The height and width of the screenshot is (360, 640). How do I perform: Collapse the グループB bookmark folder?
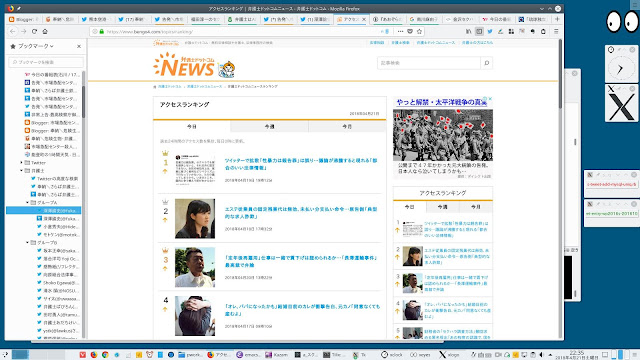pos(27,242)
